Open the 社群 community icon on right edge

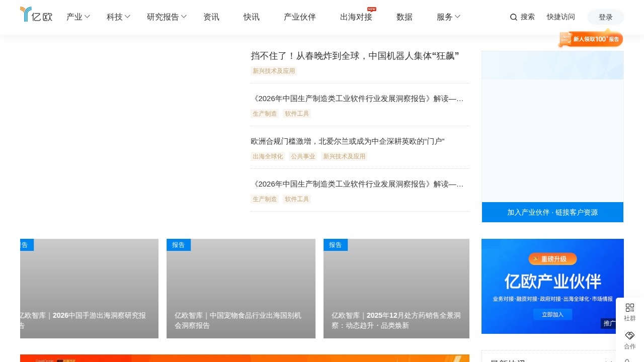click(629, 312)
